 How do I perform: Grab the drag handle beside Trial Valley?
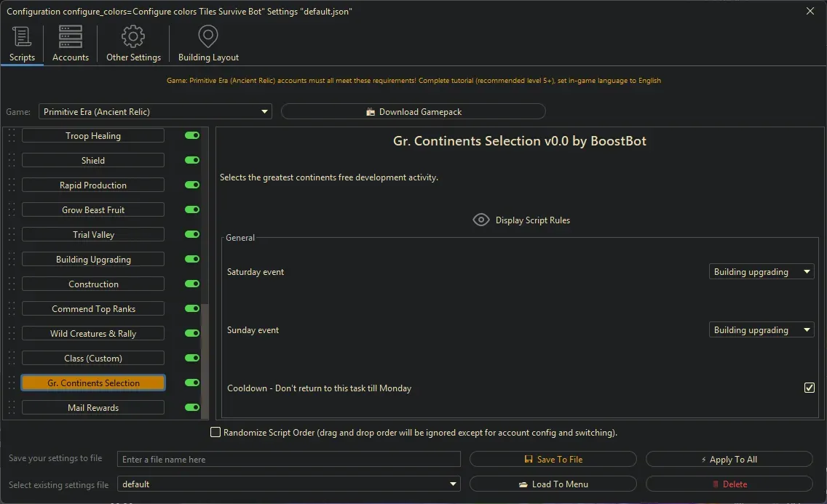pos(11,235)
